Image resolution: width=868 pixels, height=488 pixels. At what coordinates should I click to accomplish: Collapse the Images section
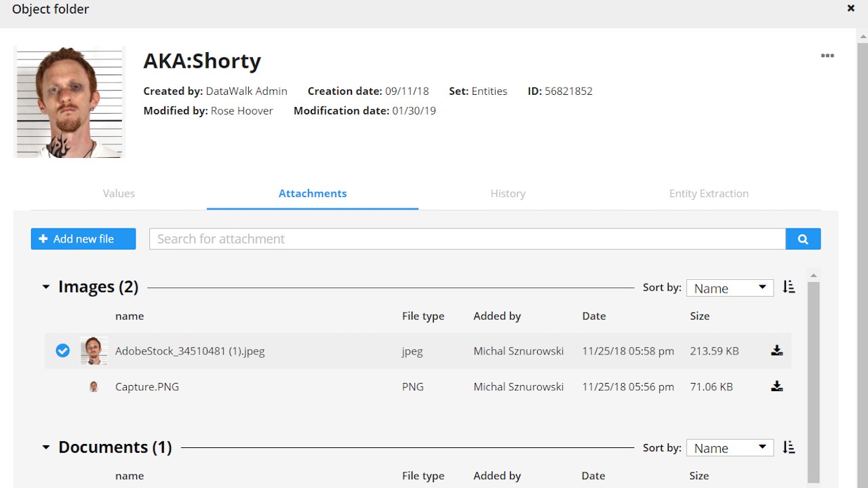46,287
